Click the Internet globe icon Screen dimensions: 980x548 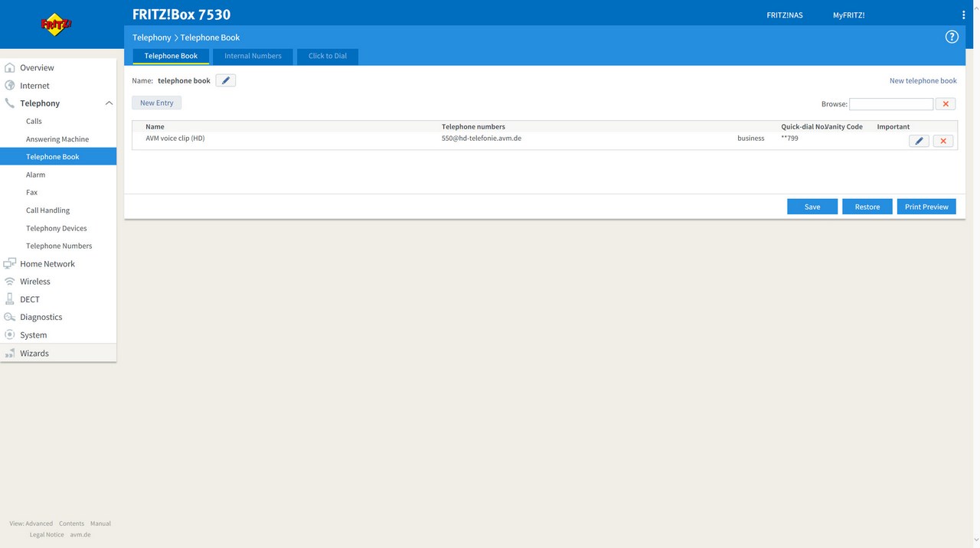[x=10, y=86]
